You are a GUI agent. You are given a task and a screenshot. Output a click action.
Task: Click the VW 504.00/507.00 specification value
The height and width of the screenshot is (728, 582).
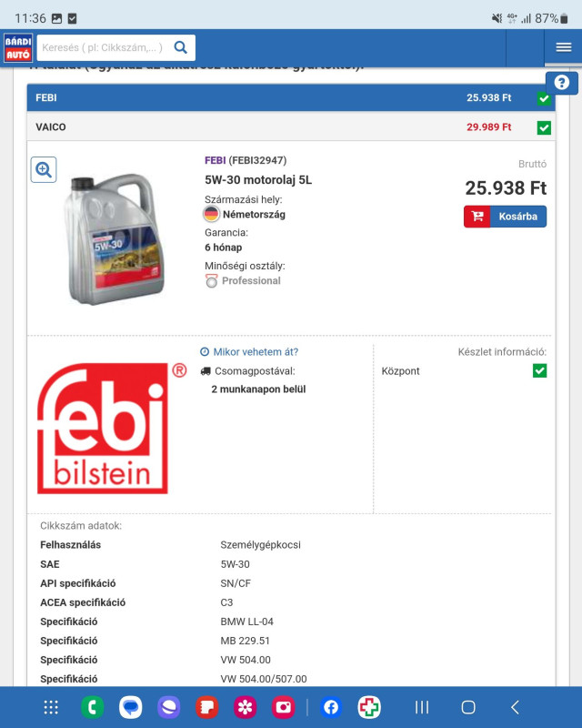tap(264, 679)
